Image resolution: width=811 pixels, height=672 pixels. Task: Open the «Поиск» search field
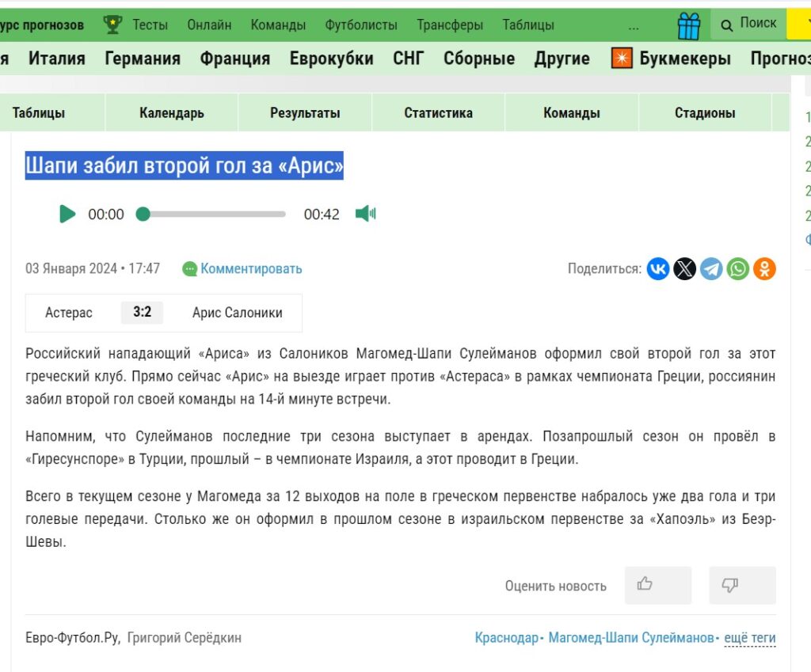tap(748, 25)
